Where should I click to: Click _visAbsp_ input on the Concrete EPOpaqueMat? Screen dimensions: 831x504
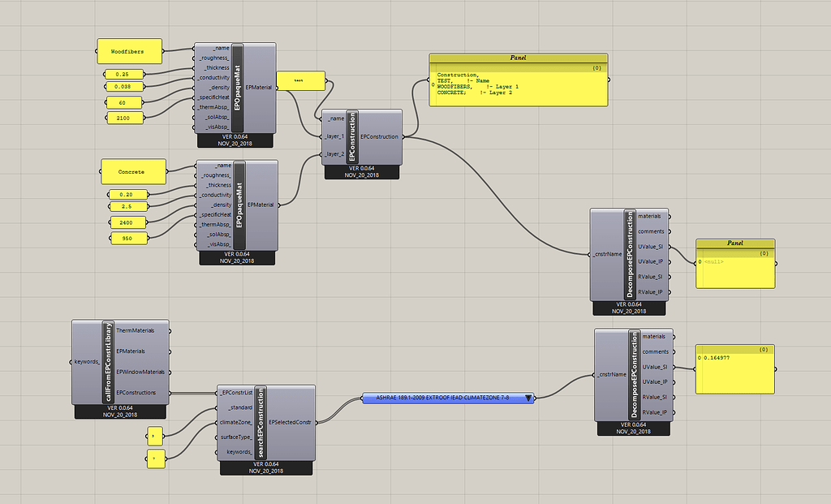(219, 244)
